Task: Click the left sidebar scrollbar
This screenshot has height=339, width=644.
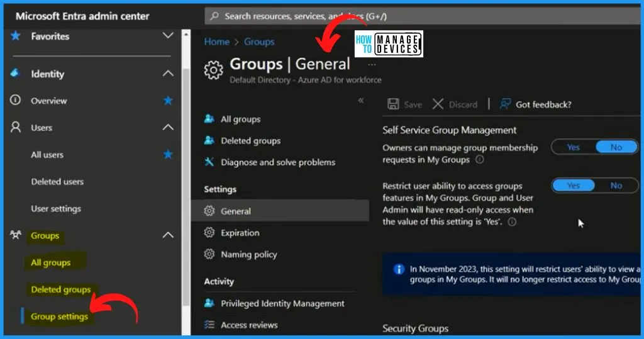Action: [186, 187]
